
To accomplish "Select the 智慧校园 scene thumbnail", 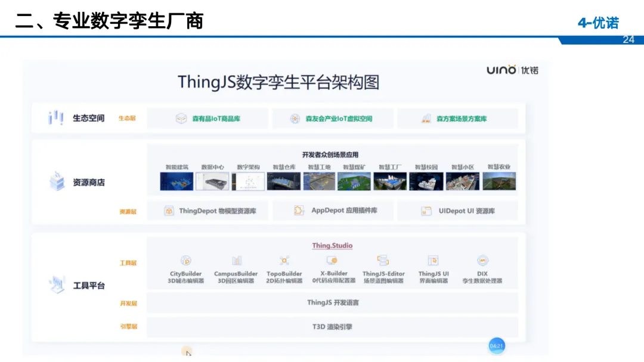I will point(426,181).
